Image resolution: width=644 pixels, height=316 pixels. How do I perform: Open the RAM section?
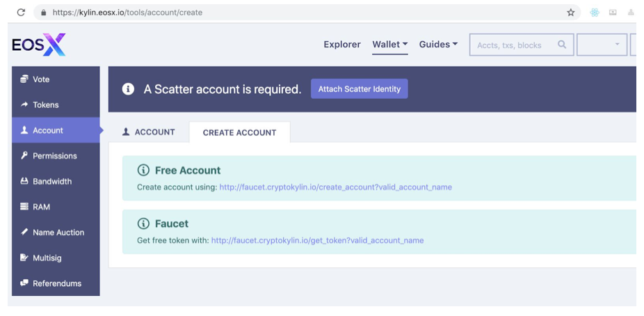(56, 207)
